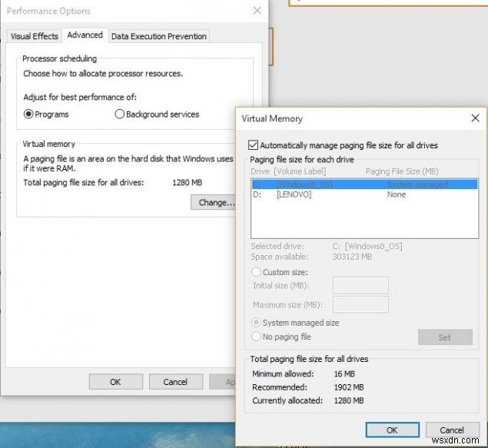488x448 pixels.
Task: Click the Recommended 1902 MB value
Action: [x=349, y=387]
